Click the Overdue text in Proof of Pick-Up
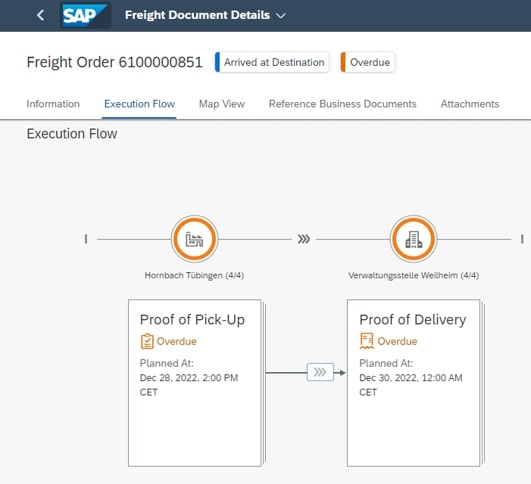Screen dimensions: 531x484 (177, 341)
